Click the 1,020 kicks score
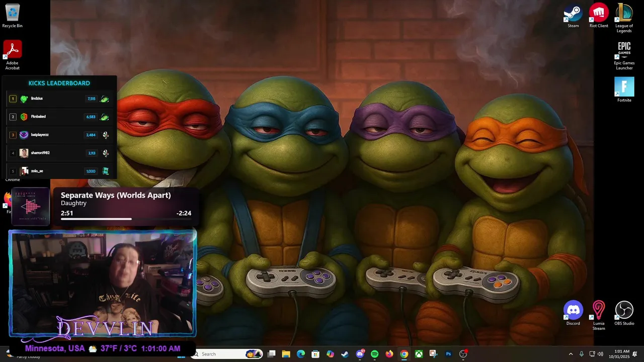The height and width of the screenshot is (362, 644). [91, 171]
